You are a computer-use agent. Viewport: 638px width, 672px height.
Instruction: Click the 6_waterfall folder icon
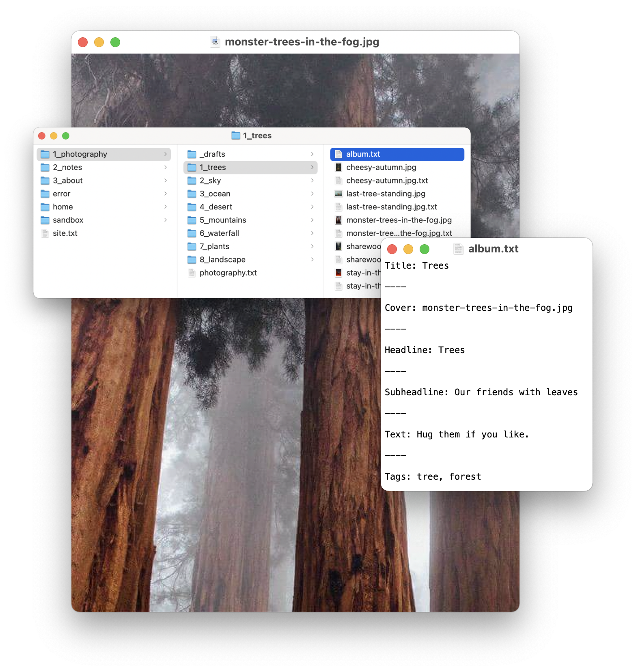192,233
